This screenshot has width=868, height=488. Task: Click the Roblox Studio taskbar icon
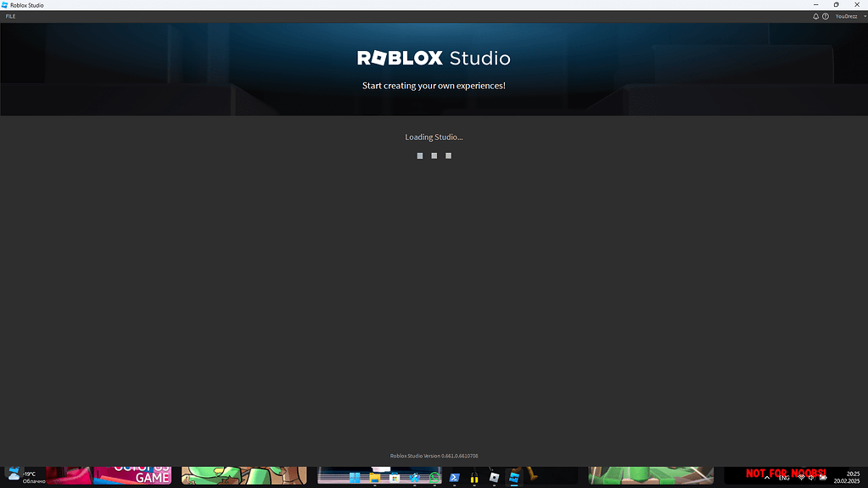[x=514, y=478]
